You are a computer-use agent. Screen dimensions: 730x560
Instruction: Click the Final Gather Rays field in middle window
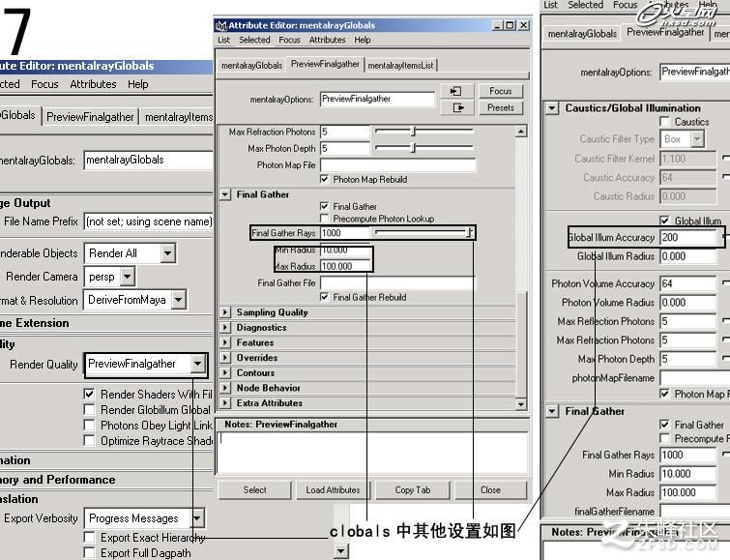click(x=344, y=232)
